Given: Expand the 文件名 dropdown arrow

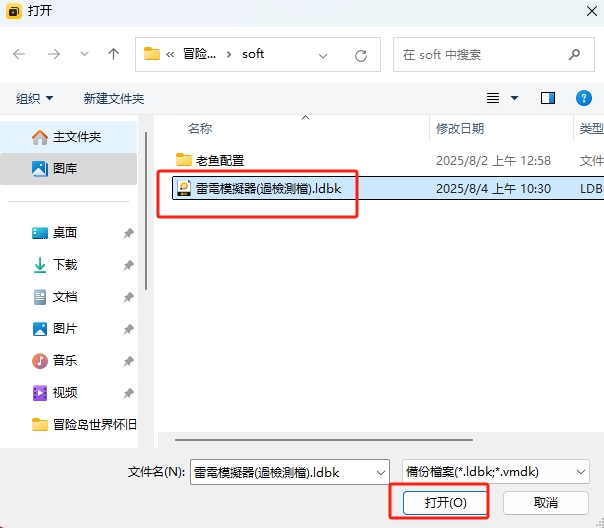Looking at the screenshot, I should tap(381, 472).
